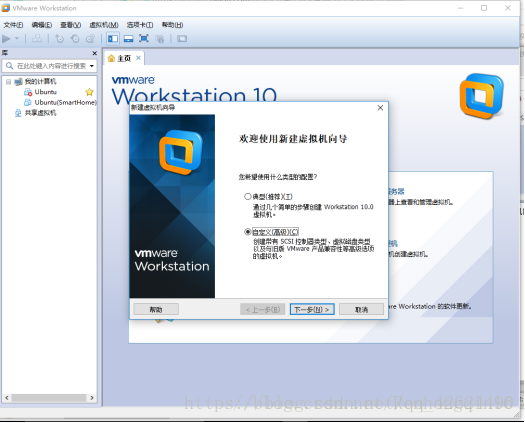Click the home icon on 主页 tab

coord(111,58)
